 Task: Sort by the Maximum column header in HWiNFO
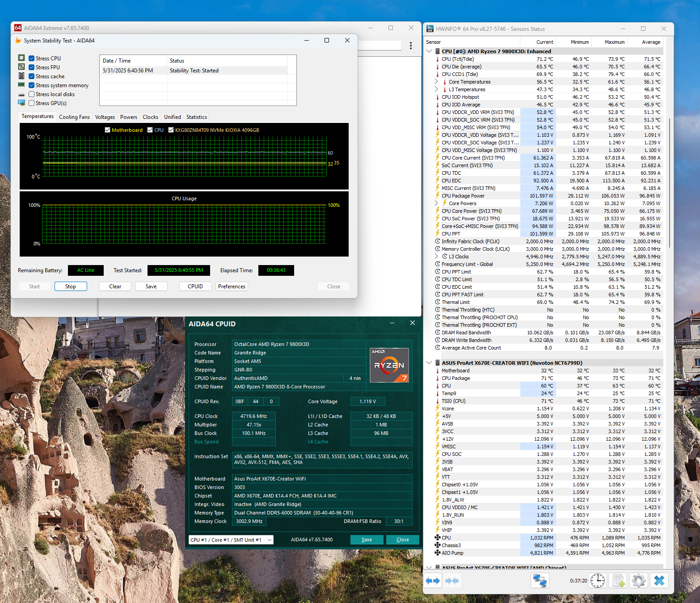609,42
